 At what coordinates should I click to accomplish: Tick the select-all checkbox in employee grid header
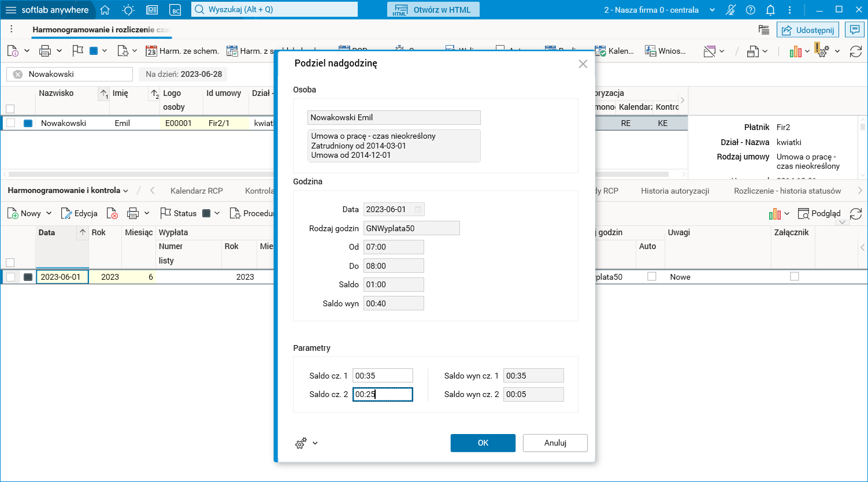tap(10, 109)
